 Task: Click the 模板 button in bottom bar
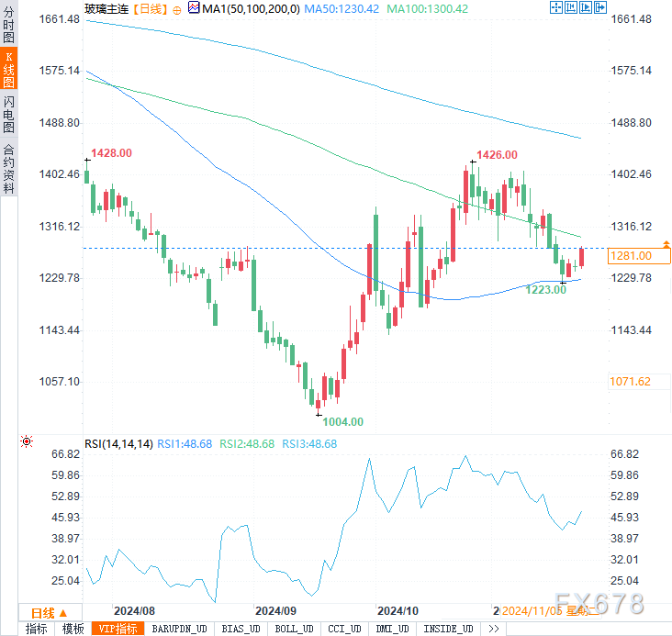click(x=73, y=629)
